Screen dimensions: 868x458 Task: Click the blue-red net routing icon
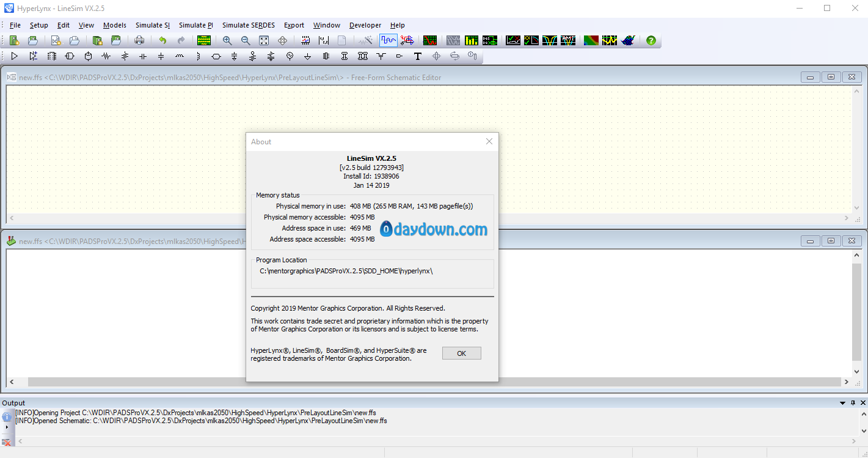pyautogui.click(x=407, y=40)
